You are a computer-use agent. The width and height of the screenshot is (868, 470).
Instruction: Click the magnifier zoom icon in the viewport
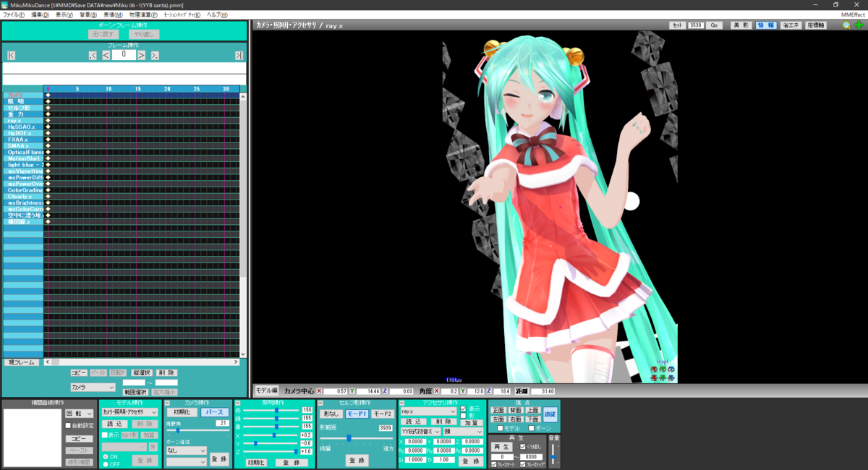coord(847,25)
